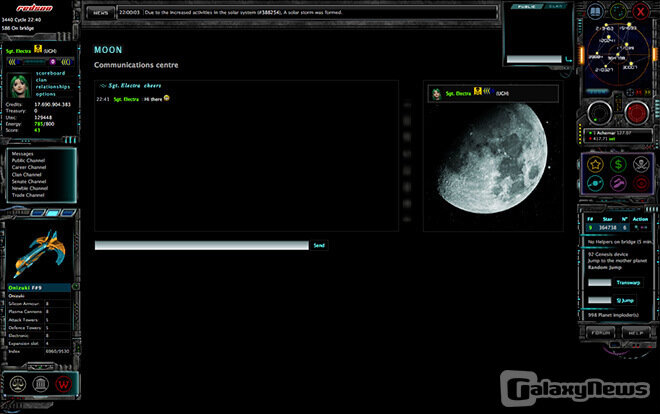This screenshot has height=414, width=660.
Task: Click the scales of justice icon
Action: click(x=18, y=384)
